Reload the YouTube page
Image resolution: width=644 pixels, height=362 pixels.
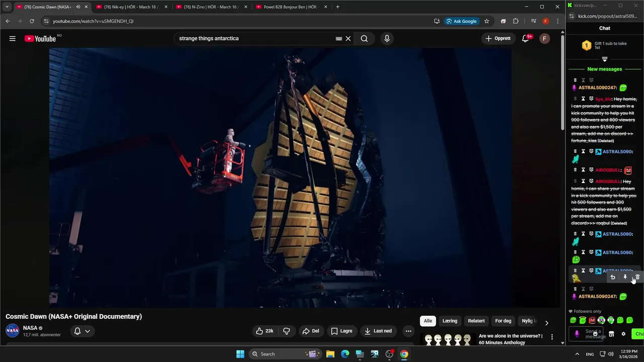(32, 21)
